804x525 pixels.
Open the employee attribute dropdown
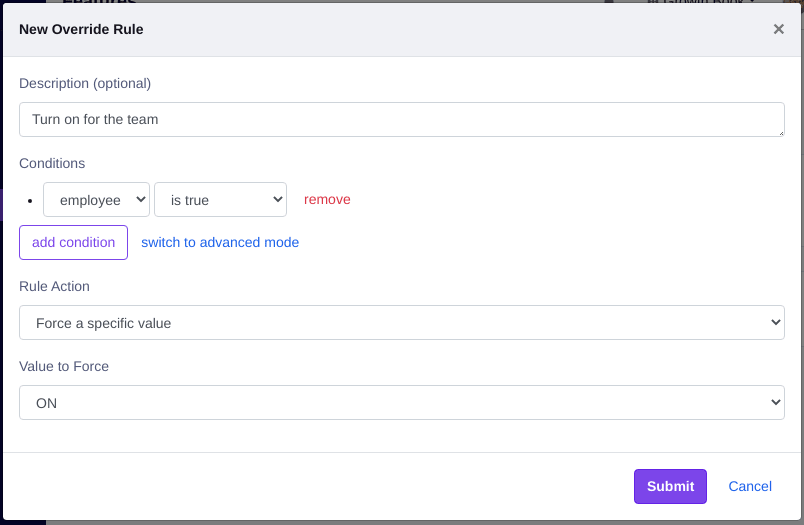[96, 199]
